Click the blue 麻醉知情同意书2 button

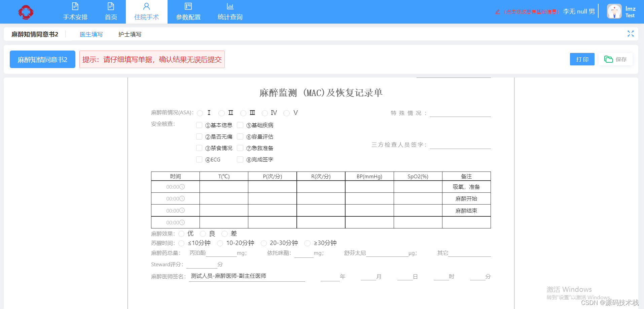[42, 59]
